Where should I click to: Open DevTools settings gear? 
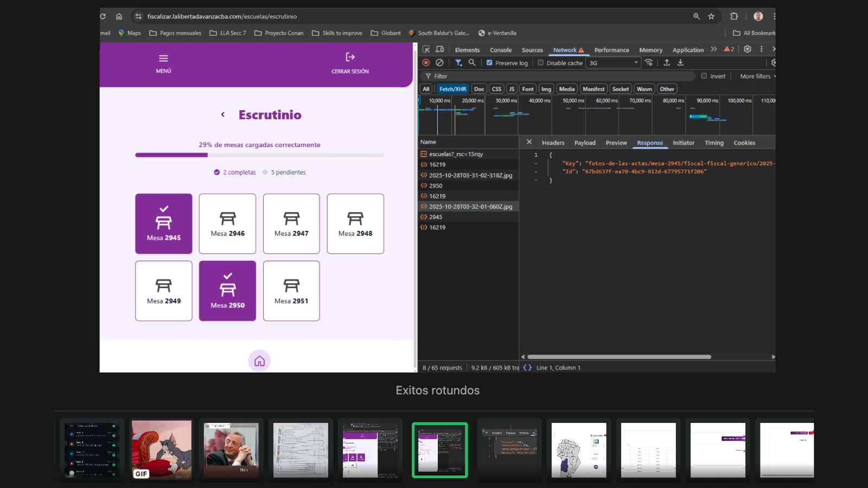click(x=747, y=49)
